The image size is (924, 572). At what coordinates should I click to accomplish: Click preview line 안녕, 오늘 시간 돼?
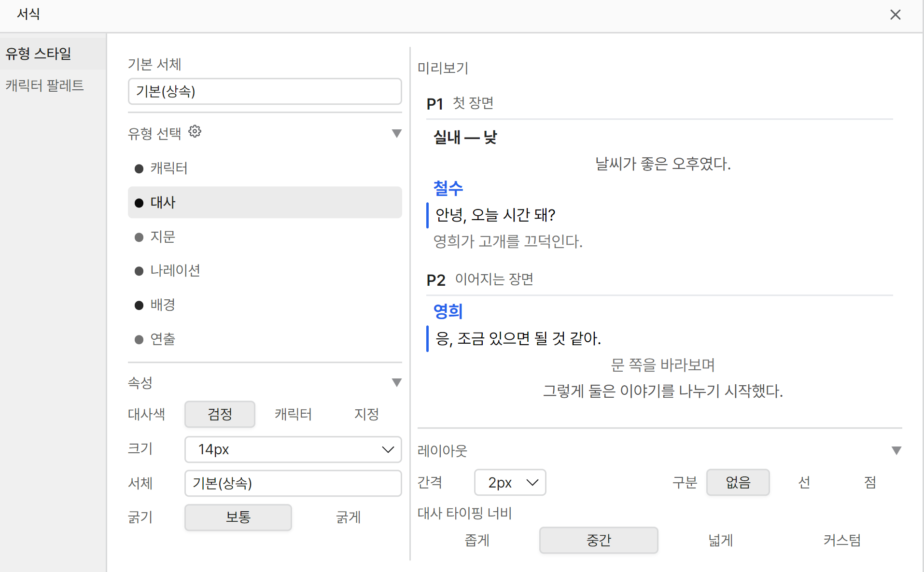pos(495,215)
